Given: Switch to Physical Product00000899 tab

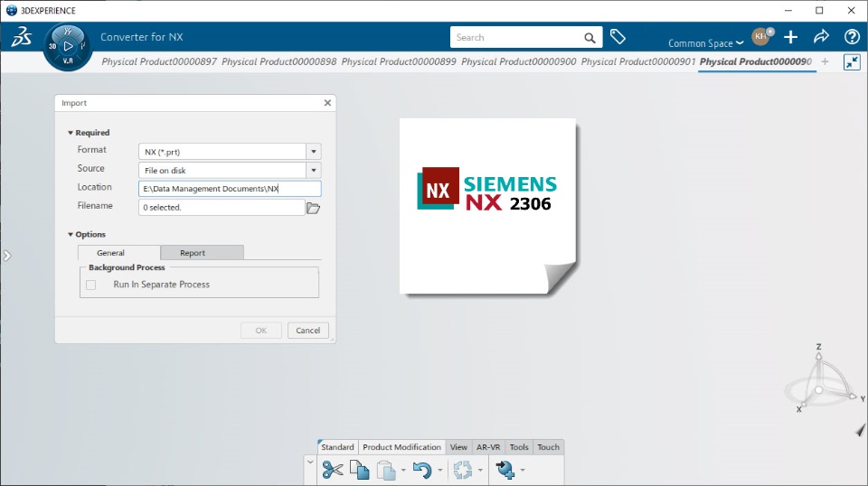Looking at the screenshot, I should coord(399,61).
